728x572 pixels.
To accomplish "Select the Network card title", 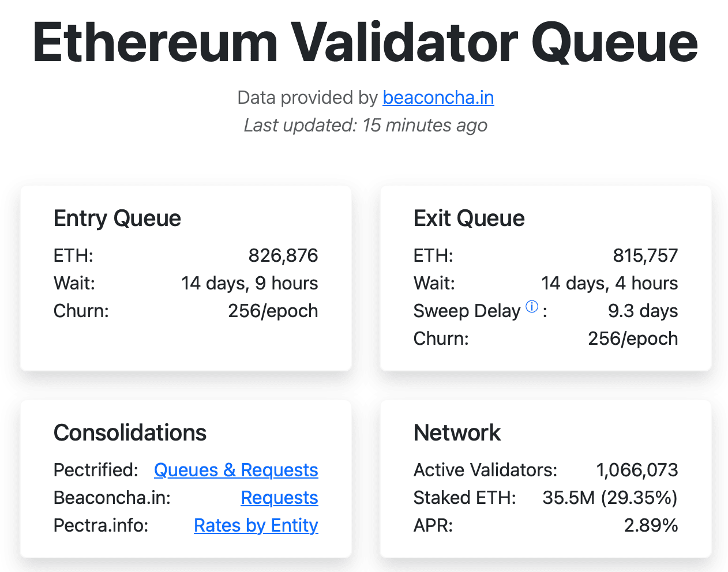I will 457,432.
